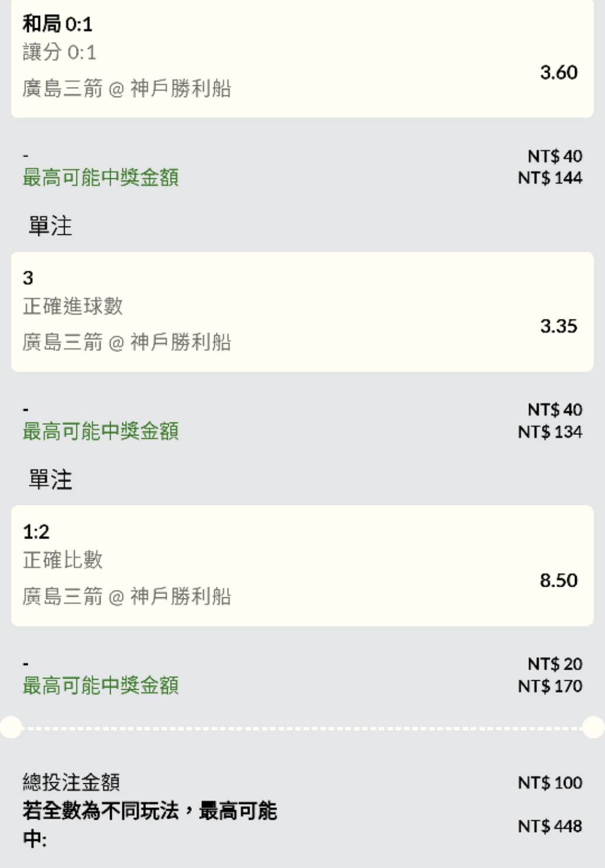Select the 正確進球數 bet type label
Image resolution: width=605 pixels, height=868 pixels.
[x=72, y=306]
